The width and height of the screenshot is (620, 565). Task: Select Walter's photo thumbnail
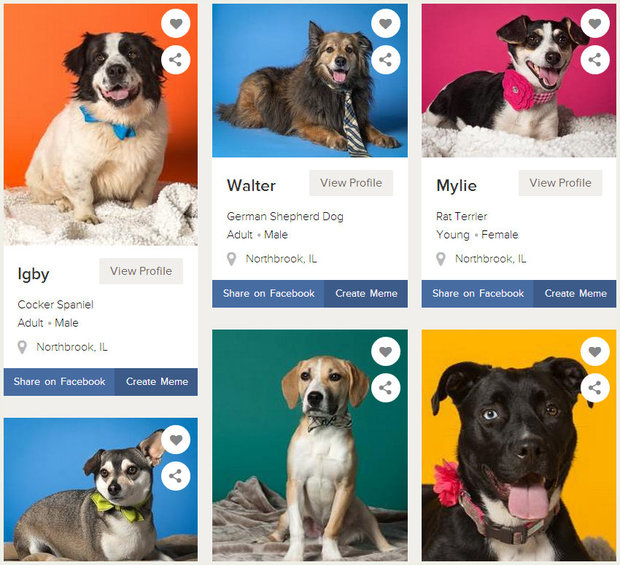click(310, 81)
